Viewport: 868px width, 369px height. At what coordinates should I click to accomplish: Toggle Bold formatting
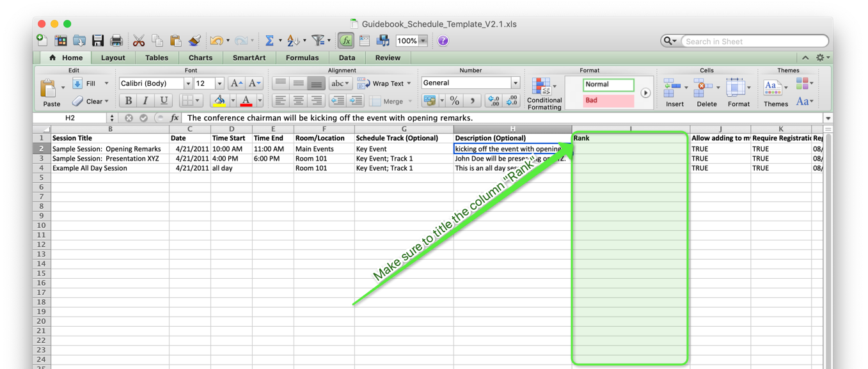coord(129,100)
